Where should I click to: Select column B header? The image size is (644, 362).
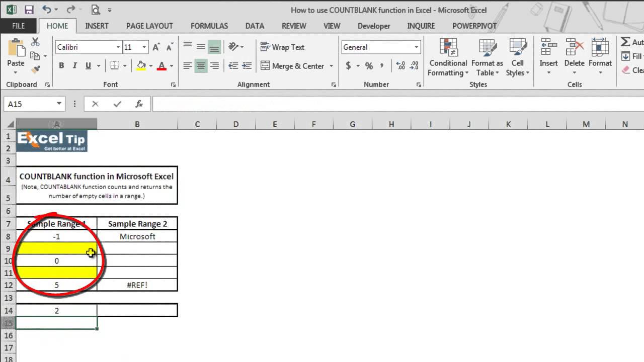tap(137, 124)
